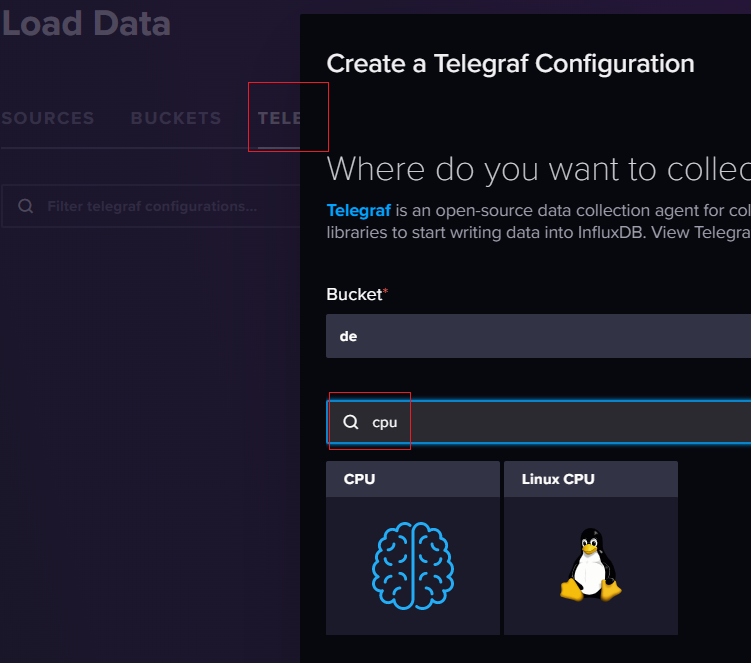
Task: Click the plugin search field containing cpu
Action: (x=539, y=422)
